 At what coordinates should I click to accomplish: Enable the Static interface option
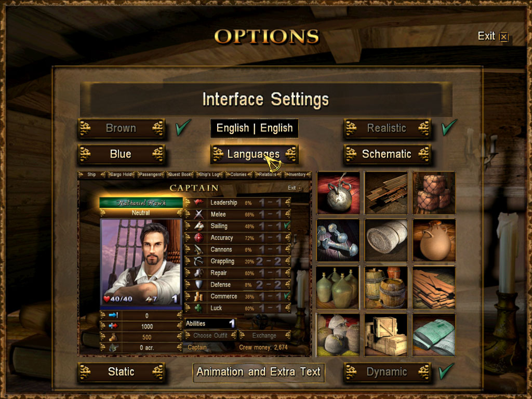[122, 372]
